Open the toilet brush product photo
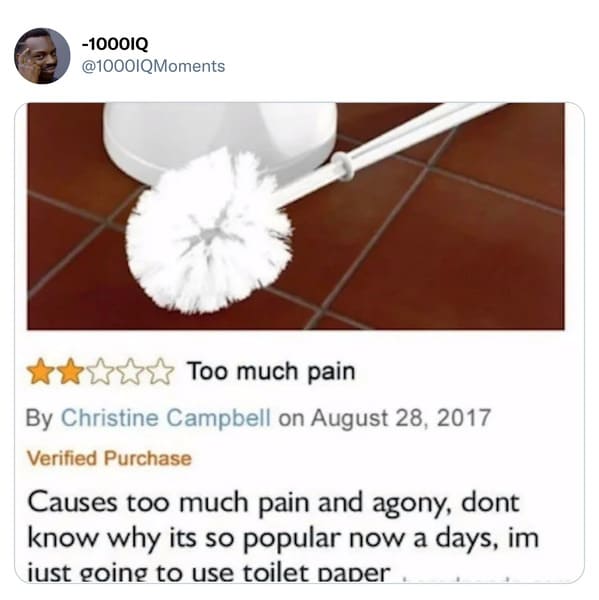The image size is (599, 600). 295,216
